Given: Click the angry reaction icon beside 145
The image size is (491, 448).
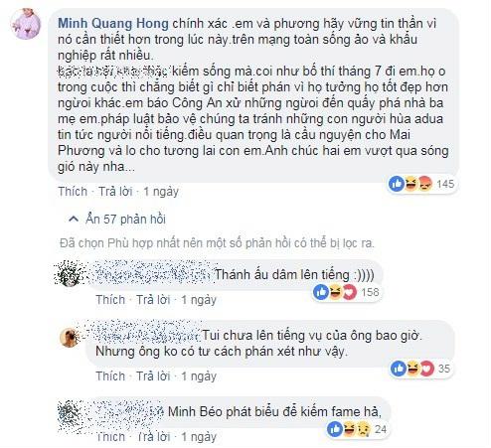Looking at the screenshot, I should tap(424, 184).
